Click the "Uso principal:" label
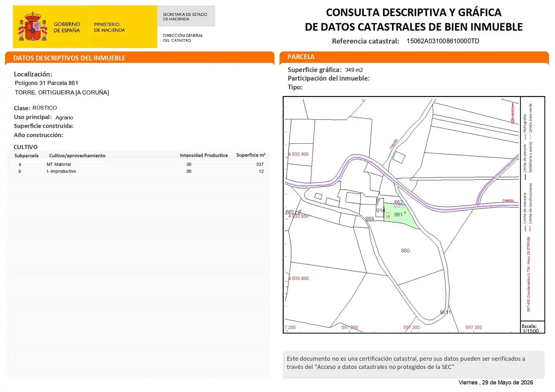 (33, 117)
